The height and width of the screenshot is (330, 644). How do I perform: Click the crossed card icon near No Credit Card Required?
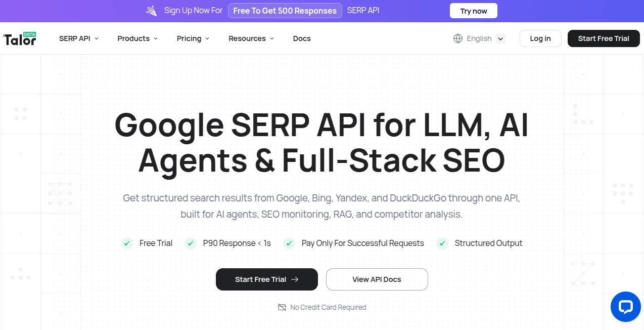pos(282,307)
